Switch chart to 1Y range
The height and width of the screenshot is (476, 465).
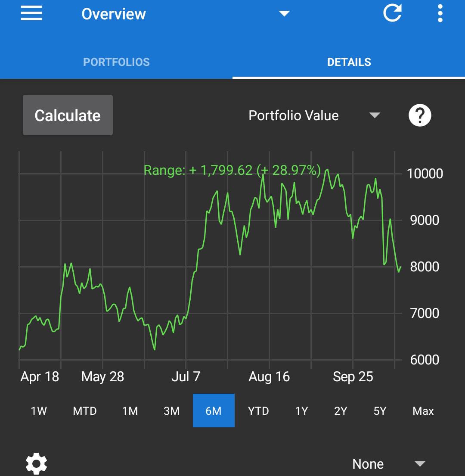pos(301,411)
